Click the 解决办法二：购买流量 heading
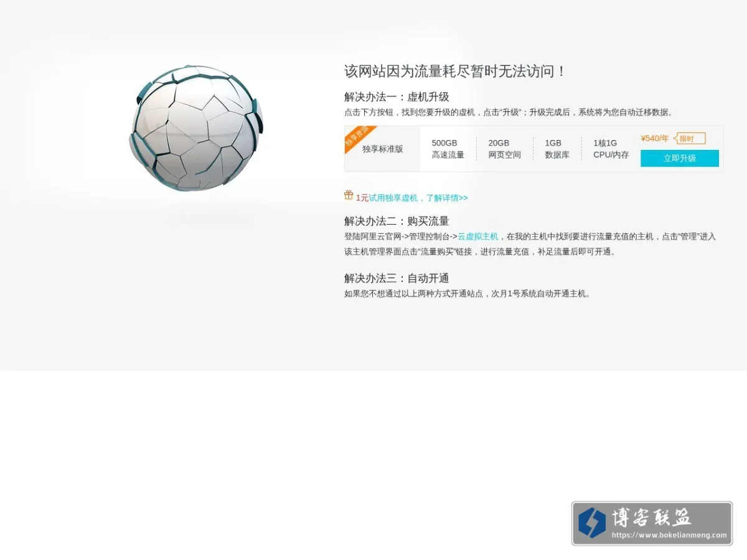Screen dimensions: 747x560 397,221
